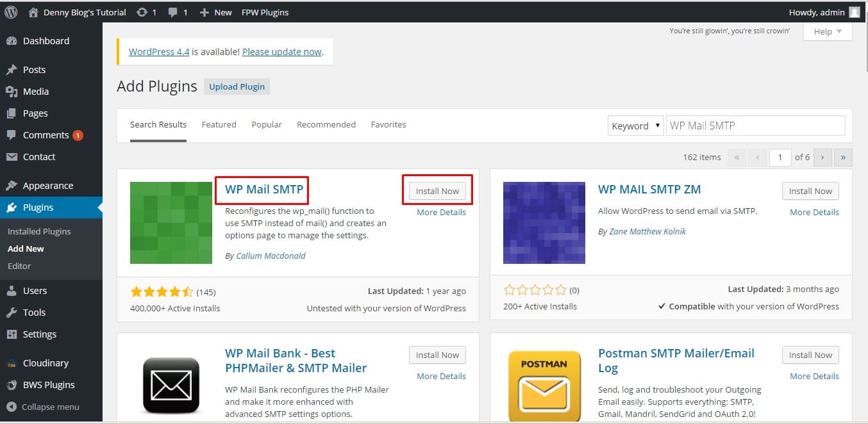The image size is (868, 424).
Task: Switch to the Recommended tab
Action: pos(326,124)
